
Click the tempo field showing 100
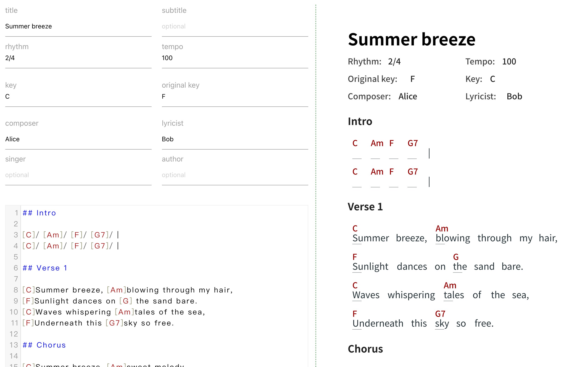(235, 58)
